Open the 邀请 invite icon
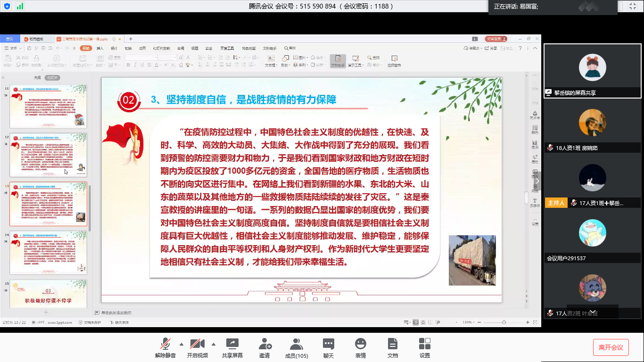 (264, 346)
